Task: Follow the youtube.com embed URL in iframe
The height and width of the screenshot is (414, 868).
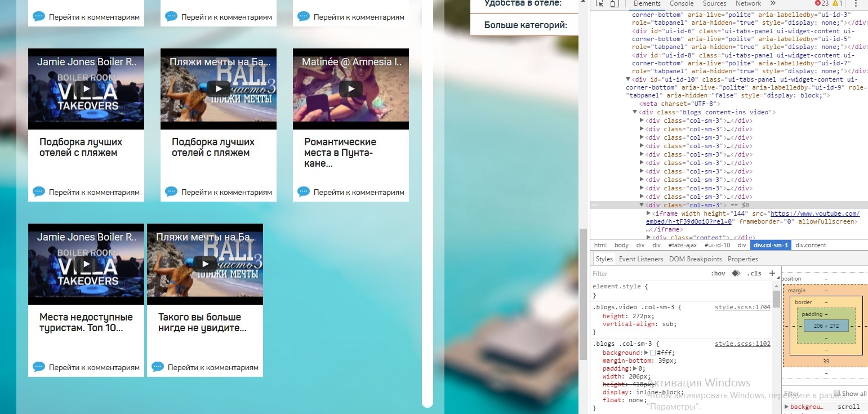Action: pos(753,217)
